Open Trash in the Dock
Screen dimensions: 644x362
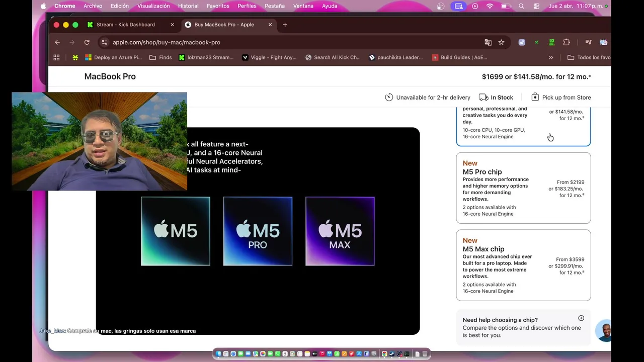pos(425,354)
